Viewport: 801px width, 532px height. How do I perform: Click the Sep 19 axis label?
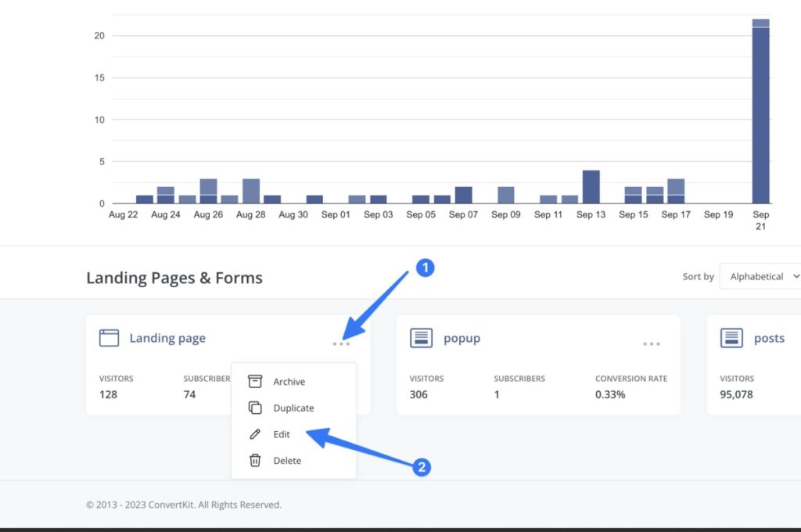point(718,214)
